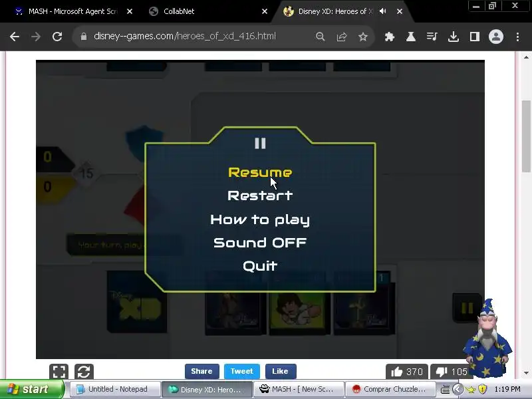
Task: Open MASH New Script taskbar button
Action: point(299,389)
